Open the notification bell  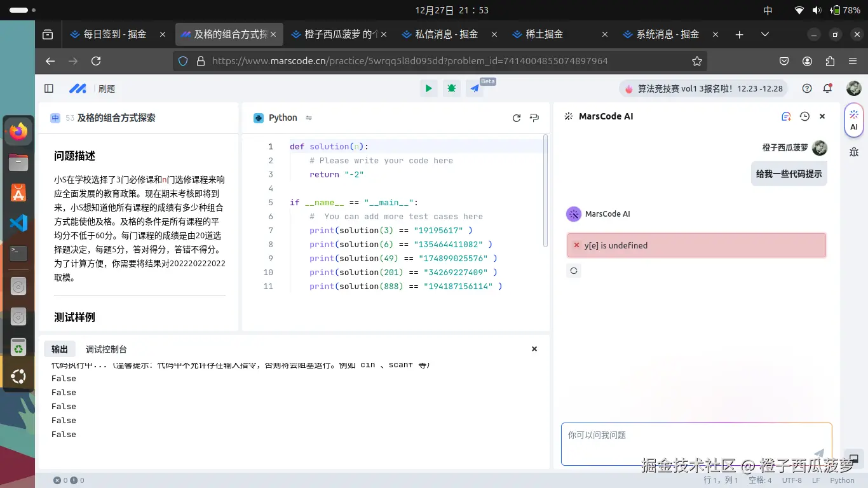tap(827, 88)
